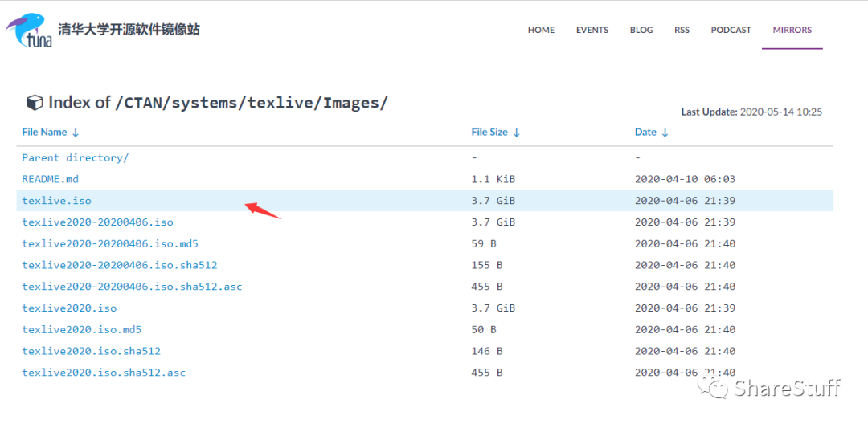Open the HOME nav item
This screenshot has width=868, height=424.
tap(541, 30)
